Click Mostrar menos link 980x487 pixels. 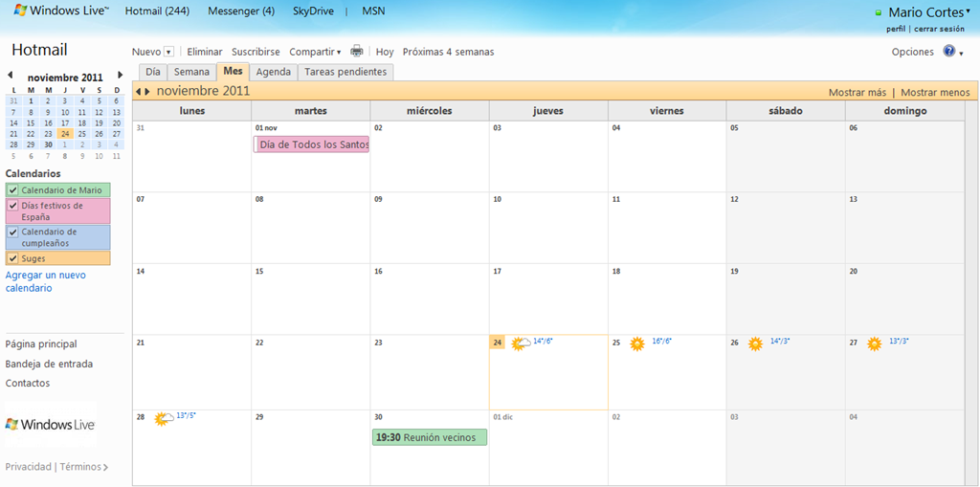pos(936,92)
